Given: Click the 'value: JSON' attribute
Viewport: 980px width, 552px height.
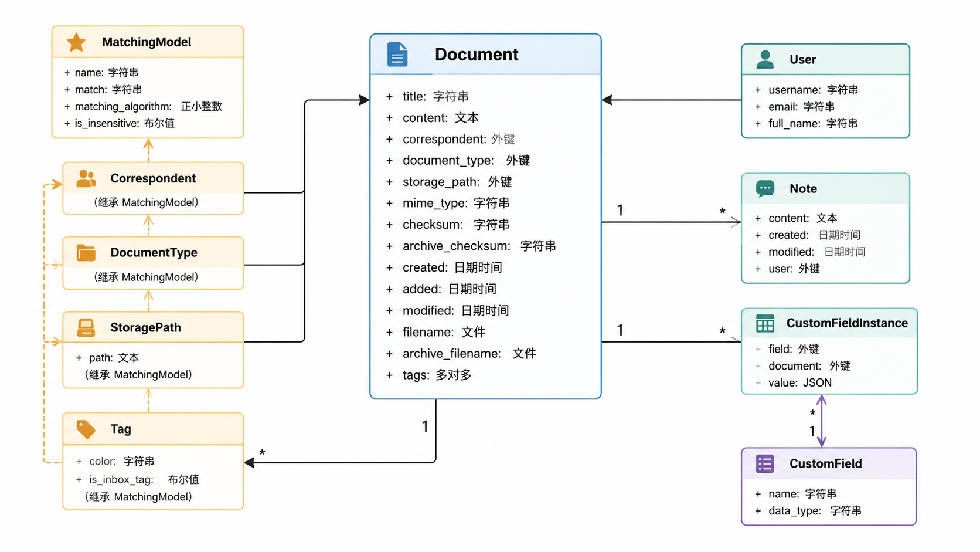Looking at the screenshot, I should coord(793,383).
